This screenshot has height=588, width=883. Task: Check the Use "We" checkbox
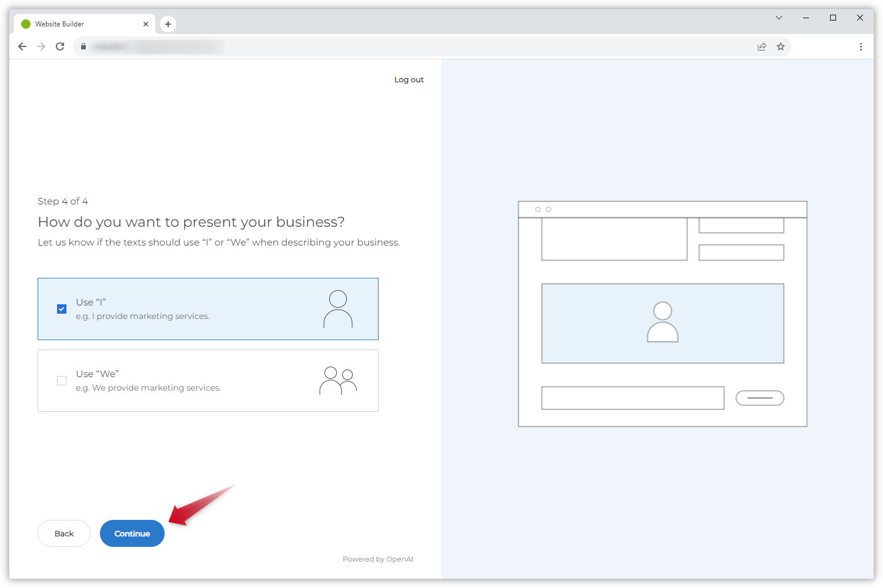(x=62, y=381)
